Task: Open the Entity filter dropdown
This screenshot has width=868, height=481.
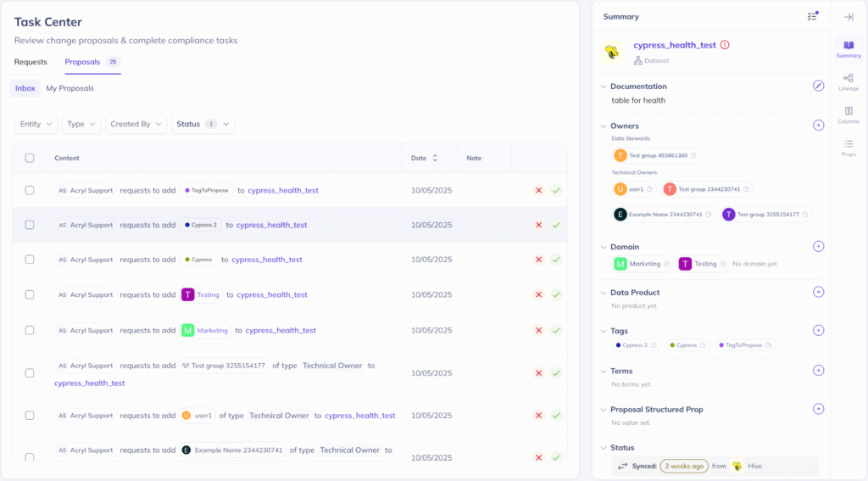Action: coord(36,124)
